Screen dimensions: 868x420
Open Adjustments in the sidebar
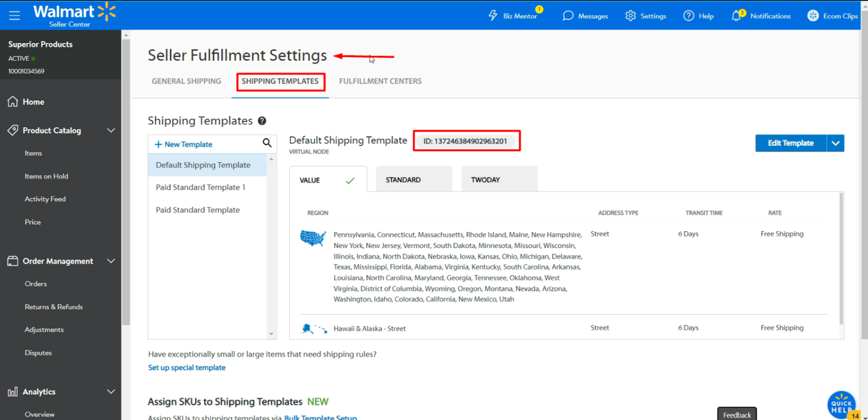tap(44, 329)
